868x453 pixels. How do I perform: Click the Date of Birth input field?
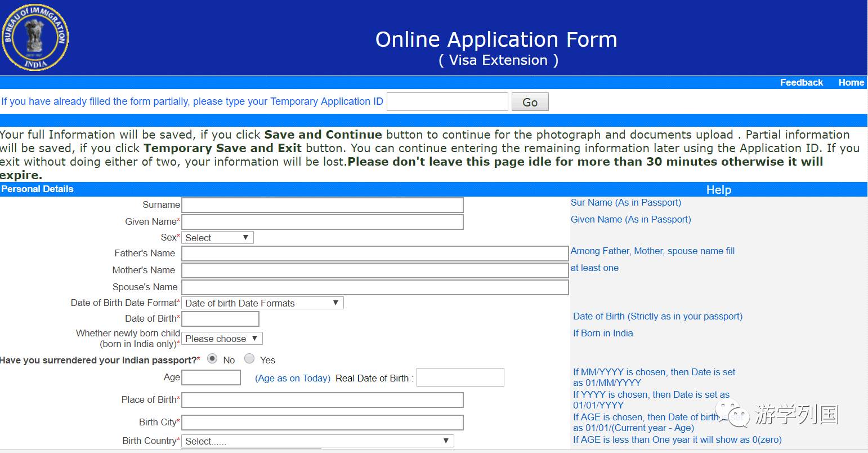[220, 319]
